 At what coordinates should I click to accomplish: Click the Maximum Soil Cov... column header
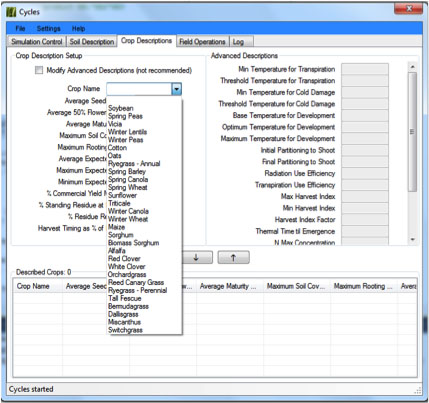(297, 286)
